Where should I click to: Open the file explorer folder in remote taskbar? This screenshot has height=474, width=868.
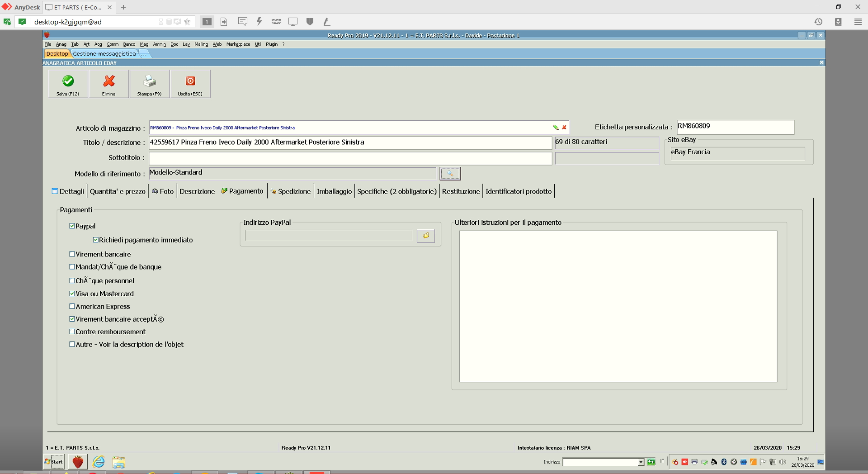pos(118,462)
